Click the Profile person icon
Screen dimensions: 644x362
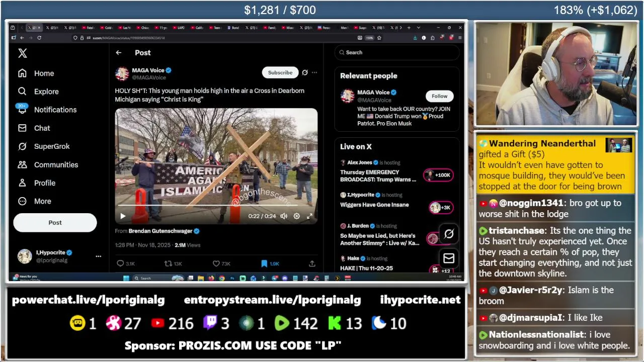(x=22, y=183)
